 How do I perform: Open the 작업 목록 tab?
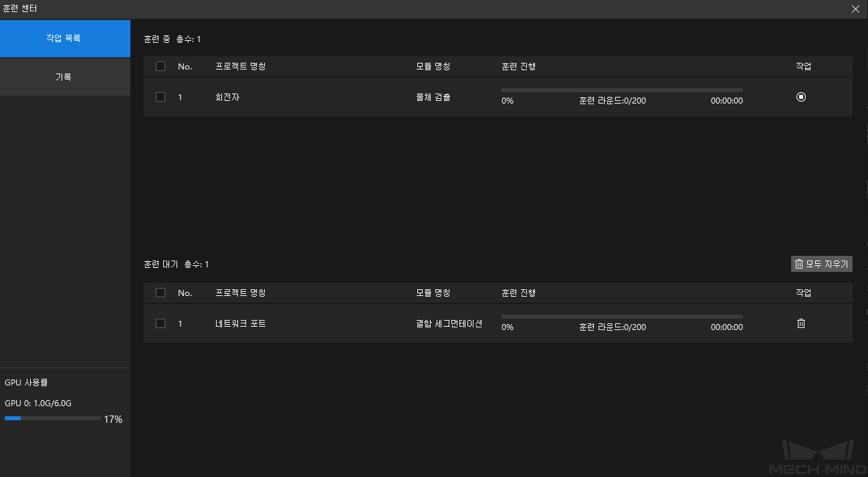tap(65, 39)
